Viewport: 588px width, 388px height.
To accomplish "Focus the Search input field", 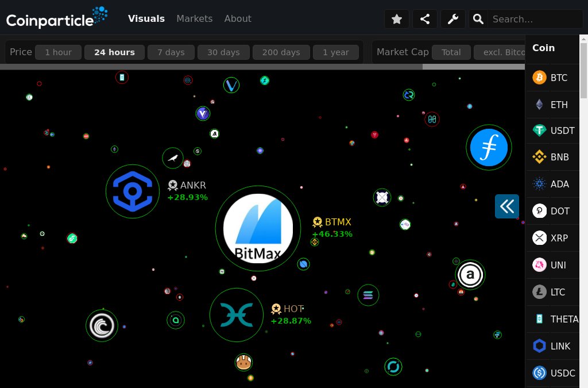I will [536, 19].
